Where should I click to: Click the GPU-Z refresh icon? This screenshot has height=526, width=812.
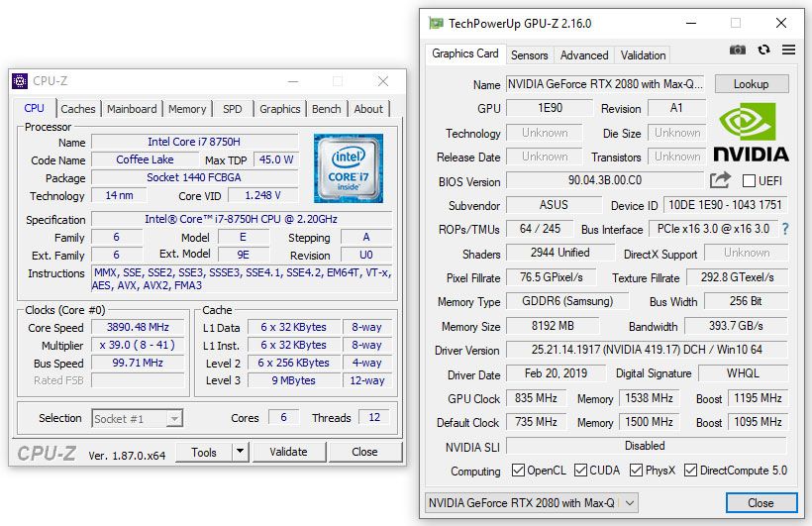pyautogui.click(x=763, y=50)
